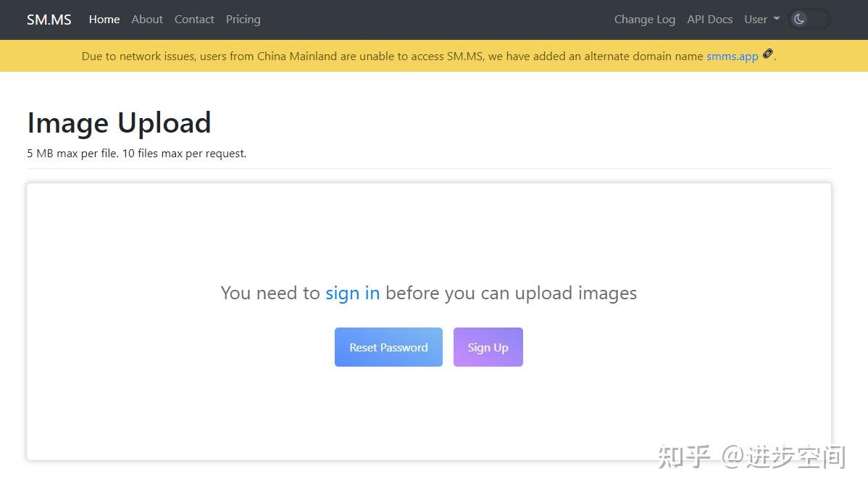Open API Docs link

click(709, 20)
